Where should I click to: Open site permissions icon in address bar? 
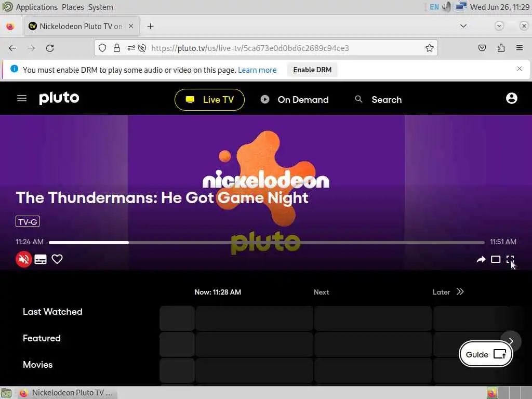coord(131,48)
